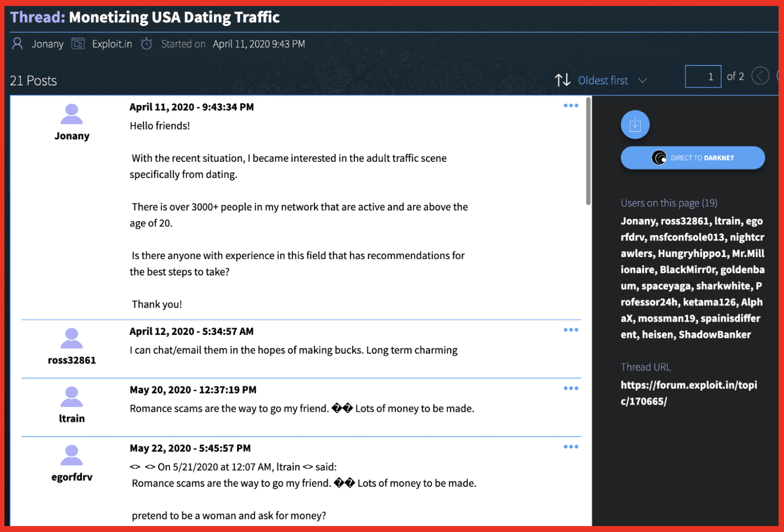Open three-dot menu on egorfdrv's post
This screenshot has height=532, width=784.
[x=571, y=447]
